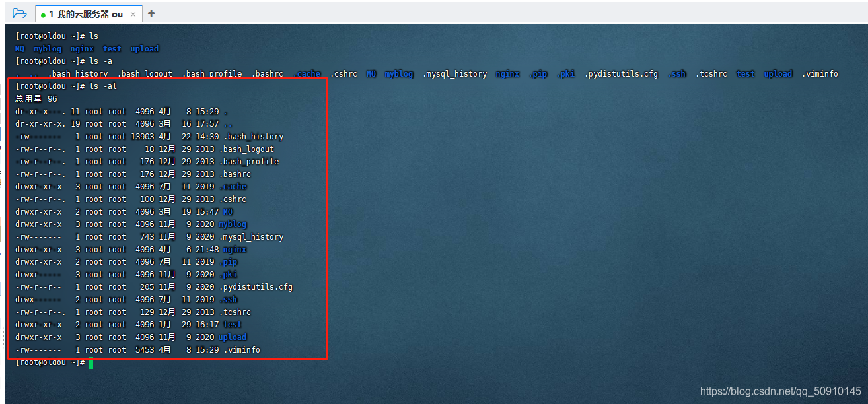Click .tcshrc in the ls -a output row
Viewport: 868px width, 404px height.
click(711, 74)
